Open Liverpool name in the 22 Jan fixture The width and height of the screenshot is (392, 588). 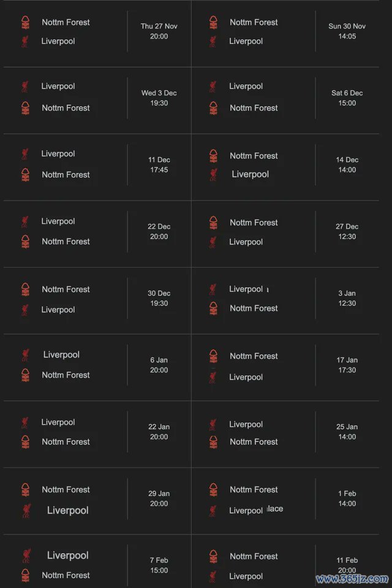[58, 422]
